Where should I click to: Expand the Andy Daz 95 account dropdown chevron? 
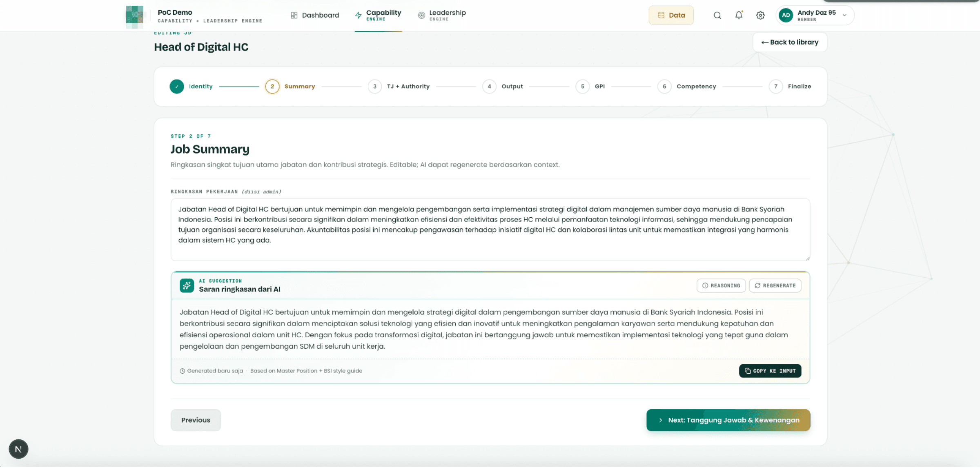(844, 16)
